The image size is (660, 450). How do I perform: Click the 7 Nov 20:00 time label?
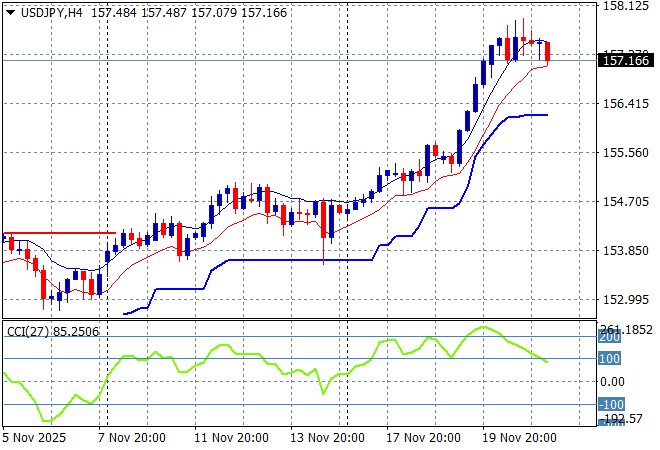(x=132, y=438)
